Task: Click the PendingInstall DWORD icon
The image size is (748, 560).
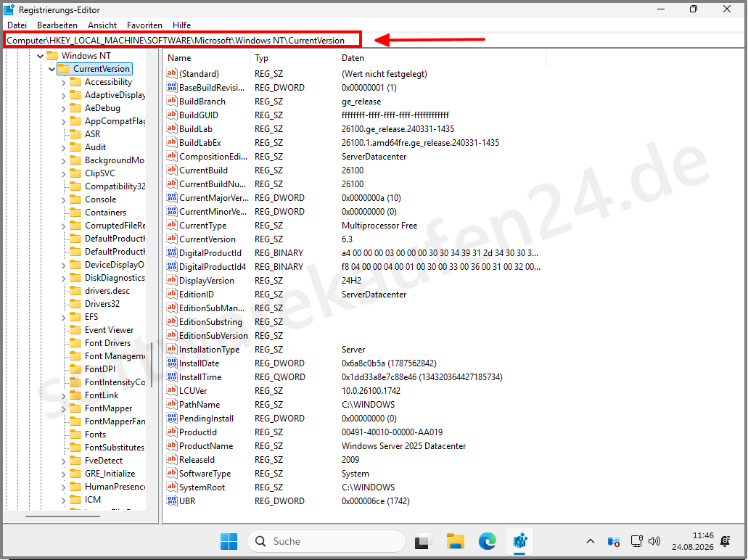Action: pos(172,419)
